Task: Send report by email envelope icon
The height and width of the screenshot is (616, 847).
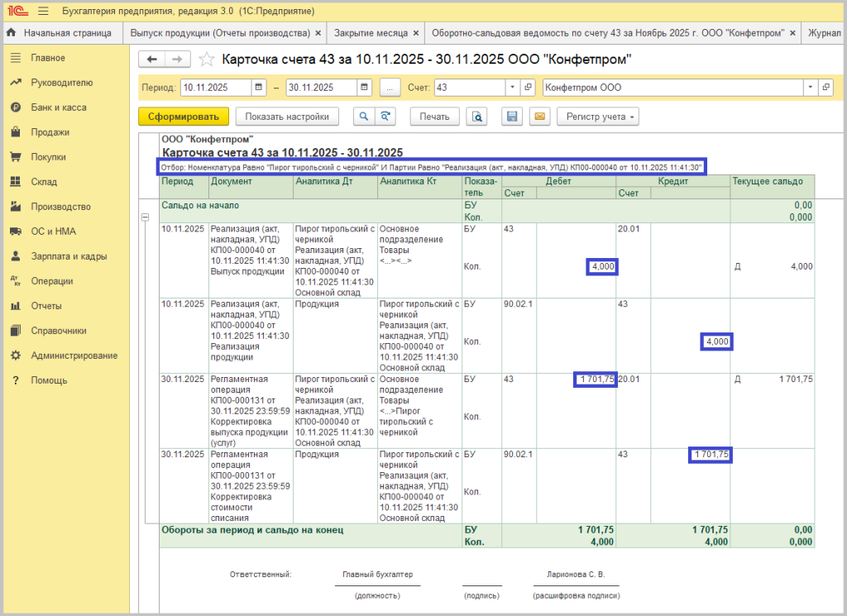Action: 539,117
